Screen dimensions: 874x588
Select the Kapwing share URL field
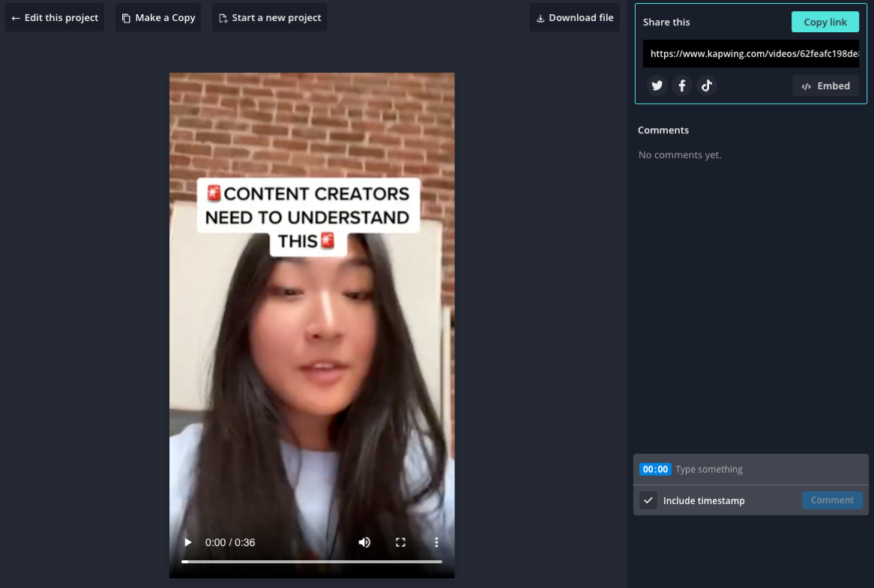(750, 54)
